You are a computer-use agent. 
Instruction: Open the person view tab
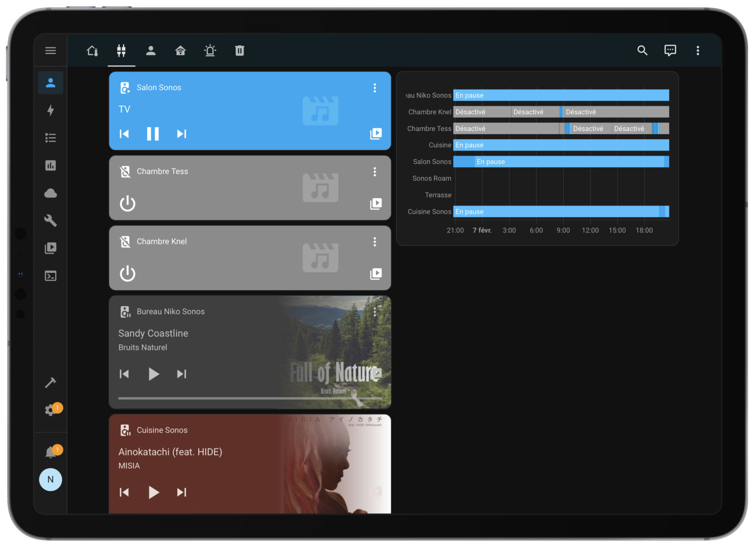point(151,50)
